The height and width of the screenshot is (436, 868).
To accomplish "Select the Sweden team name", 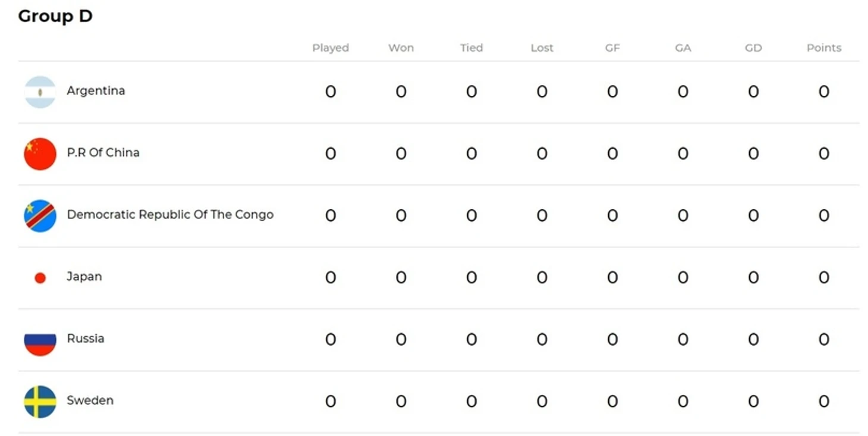I will click(90, 400).
